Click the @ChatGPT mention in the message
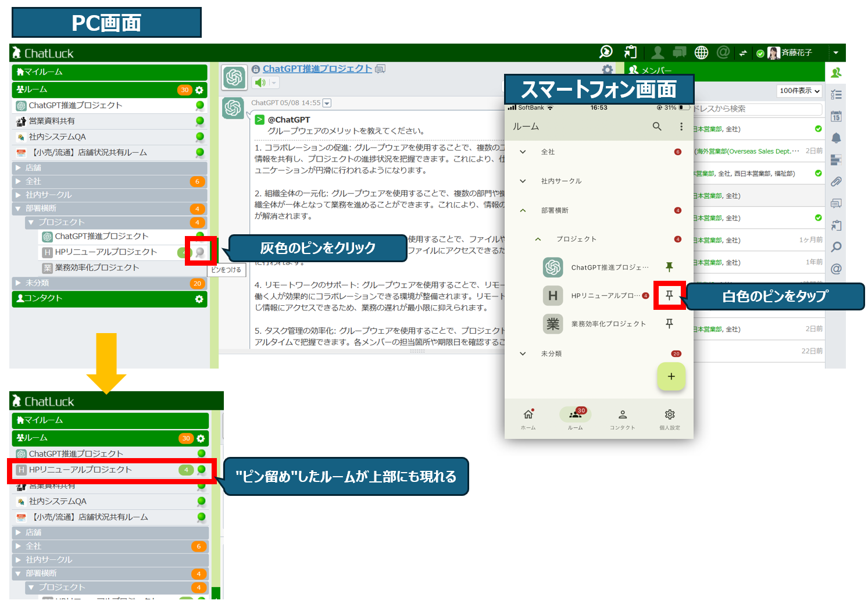This screenshot has height=604, width=868. (289, 120)
